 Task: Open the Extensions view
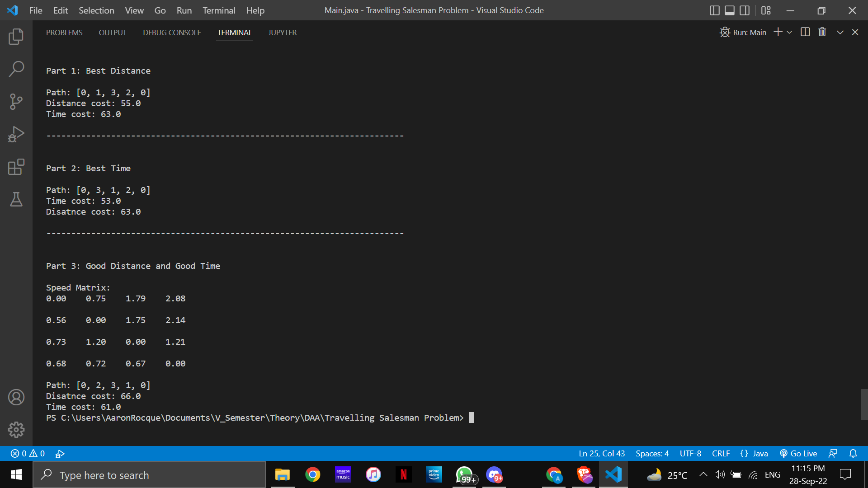16,167
